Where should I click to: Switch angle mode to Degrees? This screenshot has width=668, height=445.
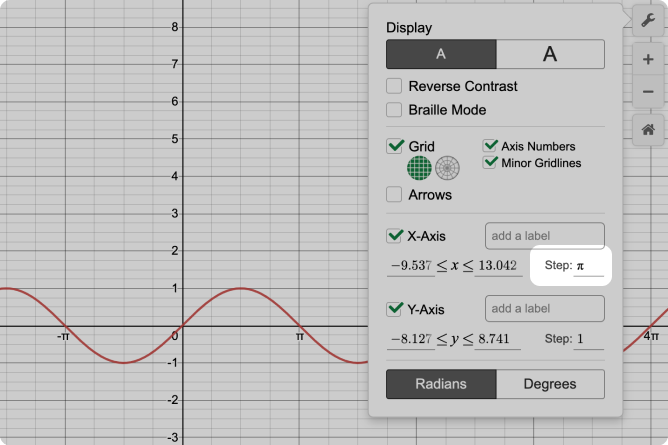coord(550,384)
